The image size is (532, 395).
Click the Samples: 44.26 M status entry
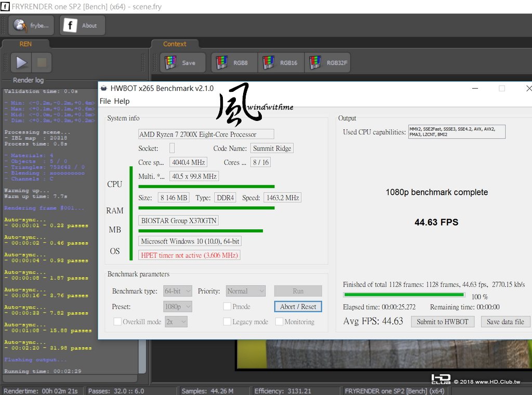pyautogui.click(x=207, y=391)
